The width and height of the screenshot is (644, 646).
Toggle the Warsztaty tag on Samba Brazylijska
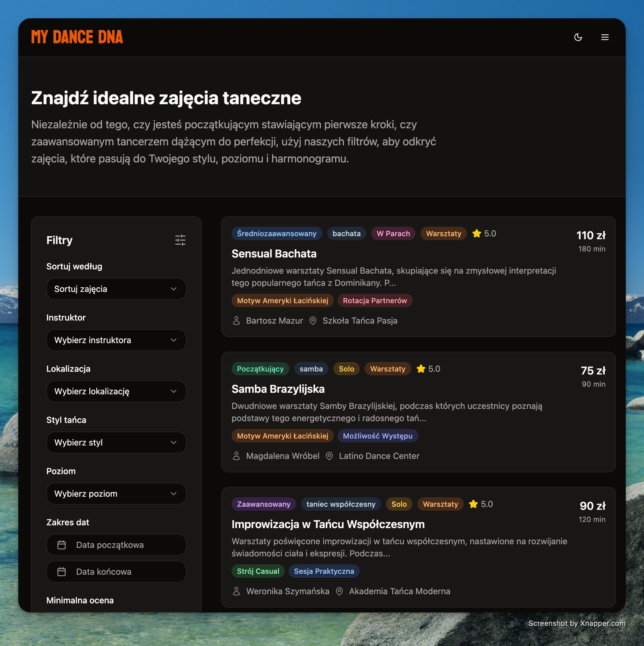[388, 369]
